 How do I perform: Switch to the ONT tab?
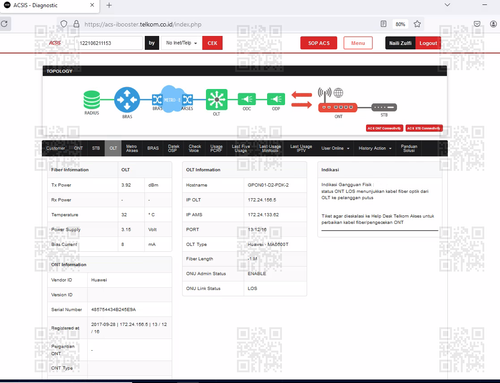point(78,148)
